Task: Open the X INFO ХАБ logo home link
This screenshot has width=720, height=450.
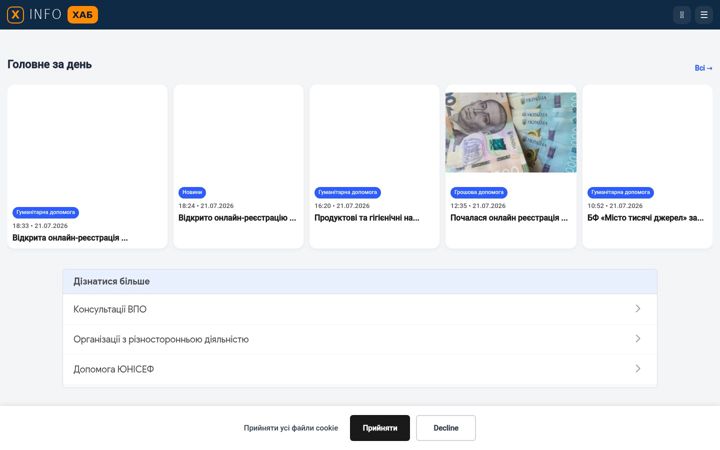Action: (x=52, y=15)
